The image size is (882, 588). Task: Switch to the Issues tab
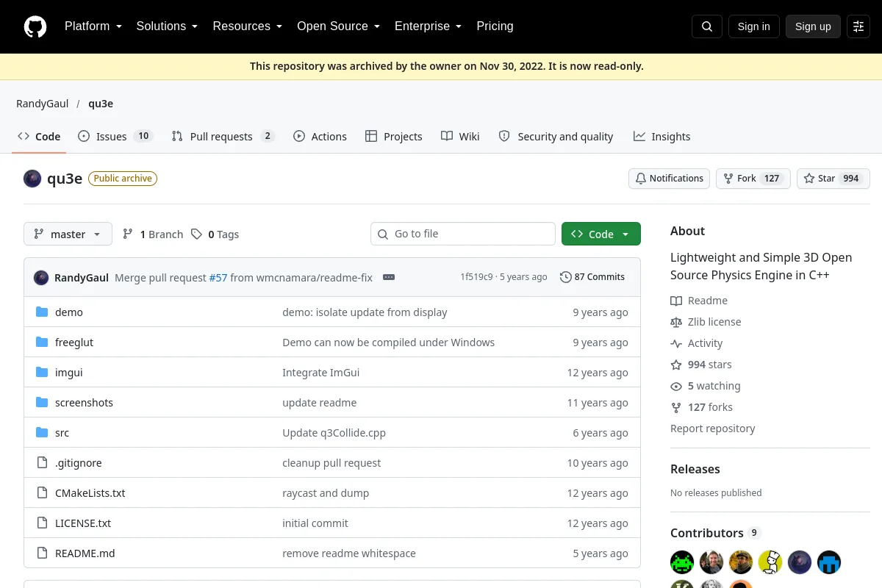[x=115, y=137]
